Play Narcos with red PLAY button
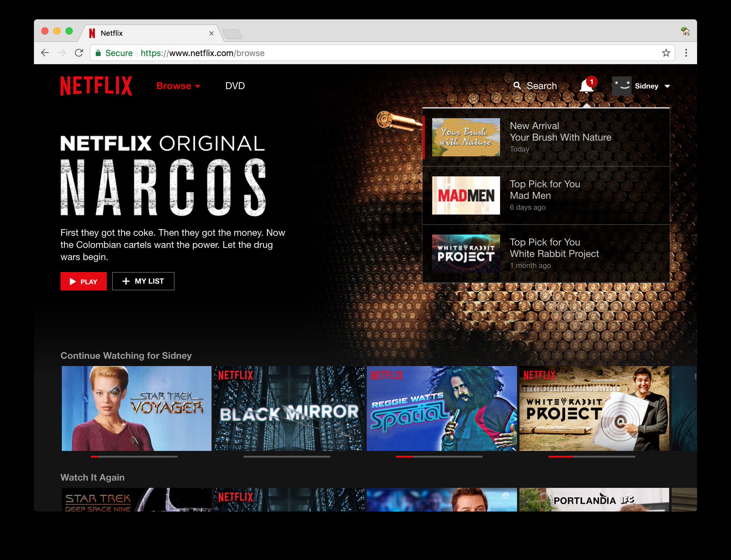Viewport: 731px width, 560px height. click(x=84, y=281)
